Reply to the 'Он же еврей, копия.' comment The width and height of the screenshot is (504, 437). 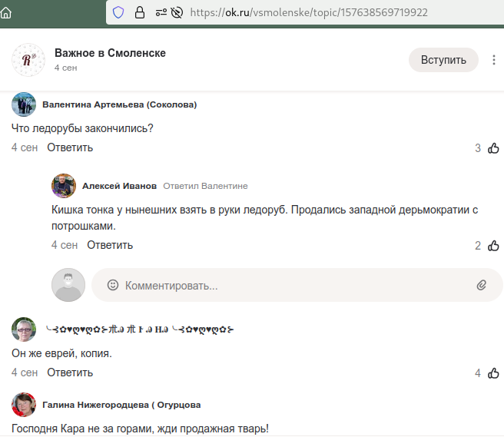tap(70, 372)
